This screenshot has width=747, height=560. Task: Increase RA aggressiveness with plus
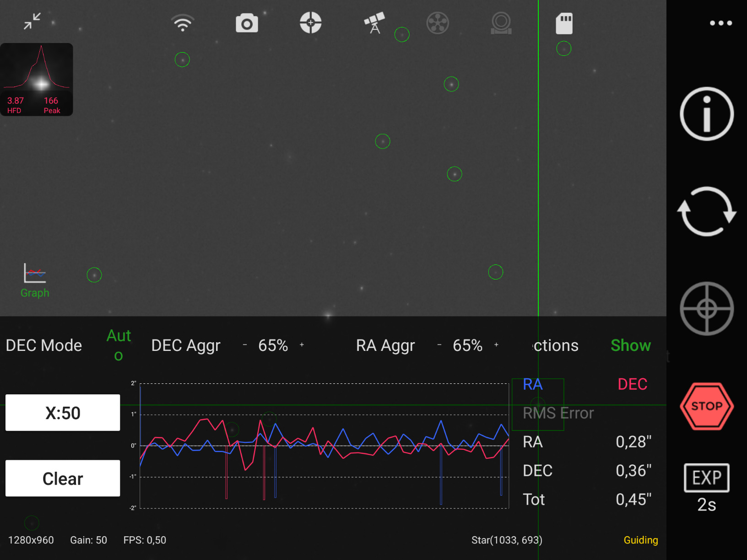tap(496, 345)
